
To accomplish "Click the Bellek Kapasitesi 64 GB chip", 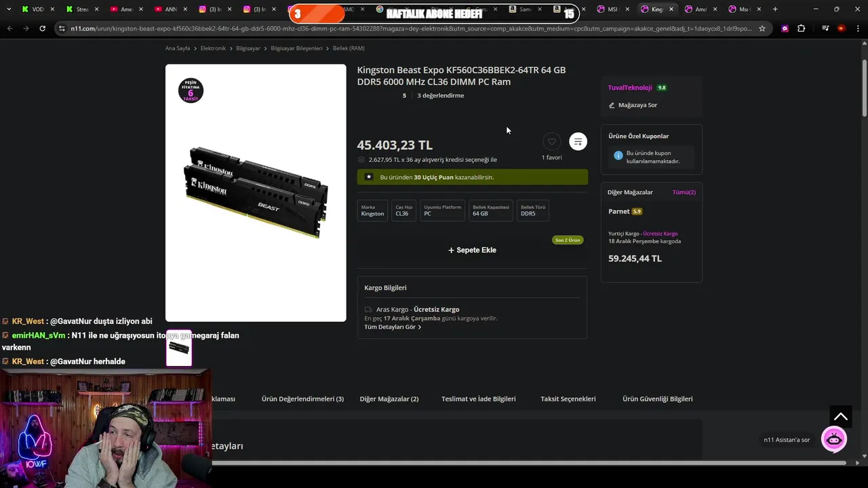I will (491, 211).
